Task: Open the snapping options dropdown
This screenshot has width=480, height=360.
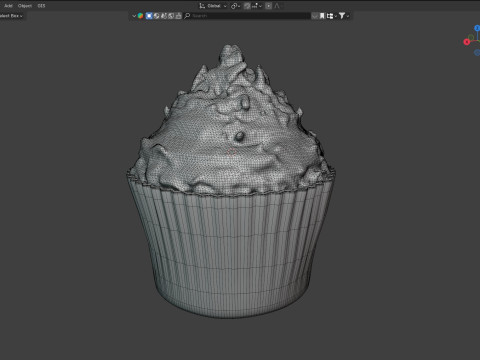Action: 257,6
